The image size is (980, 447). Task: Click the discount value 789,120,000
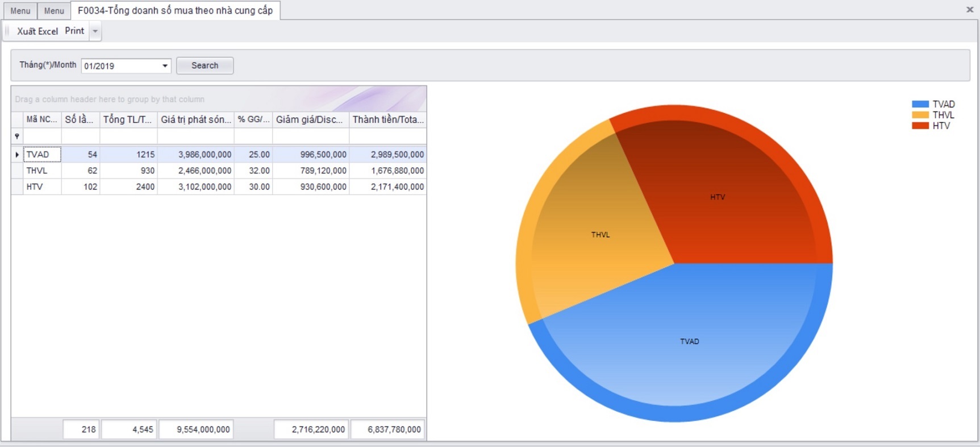coord(311,171)
